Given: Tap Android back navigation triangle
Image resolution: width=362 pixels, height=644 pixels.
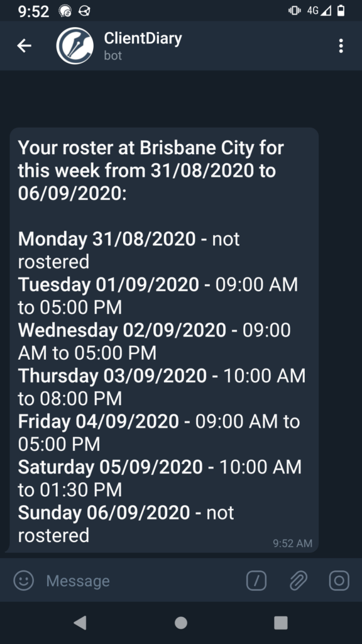Looking at the screenshot, I should (x=80, y=623).
